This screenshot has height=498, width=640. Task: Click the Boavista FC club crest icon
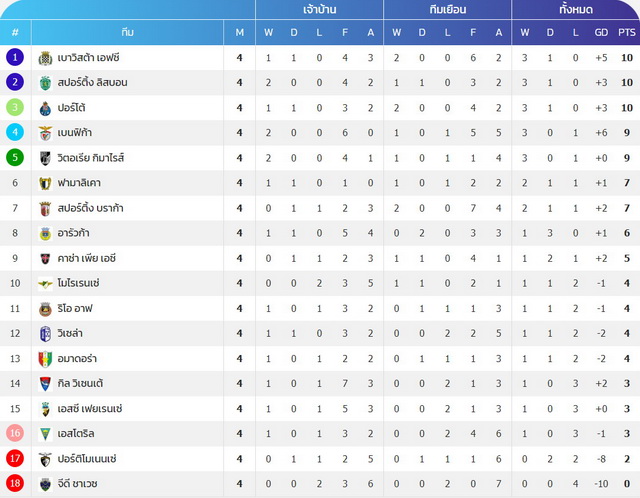[x=45, y=58]
